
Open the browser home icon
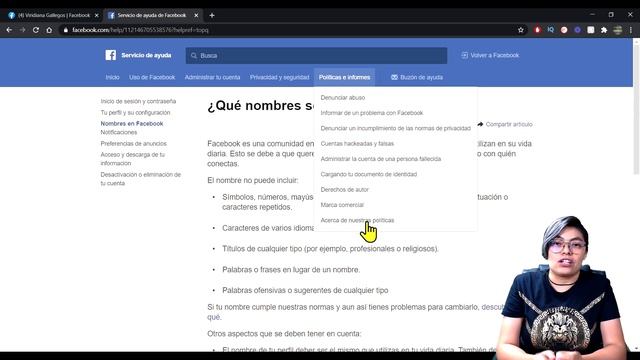(49, 30)
